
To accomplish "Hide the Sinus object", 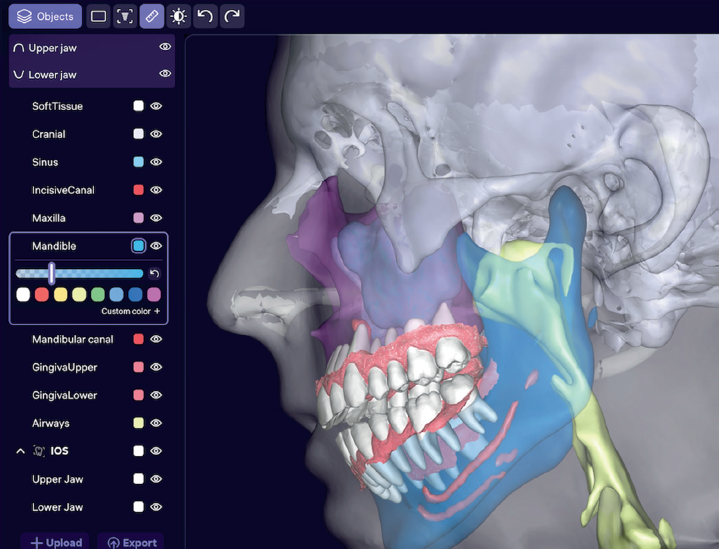I will tap(156, 162).
